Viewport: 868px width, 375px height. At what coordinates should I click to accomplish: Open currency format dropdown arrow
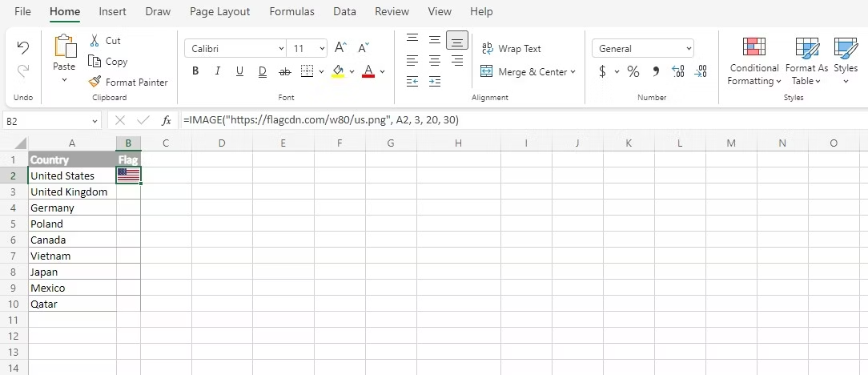coord(617,71)
